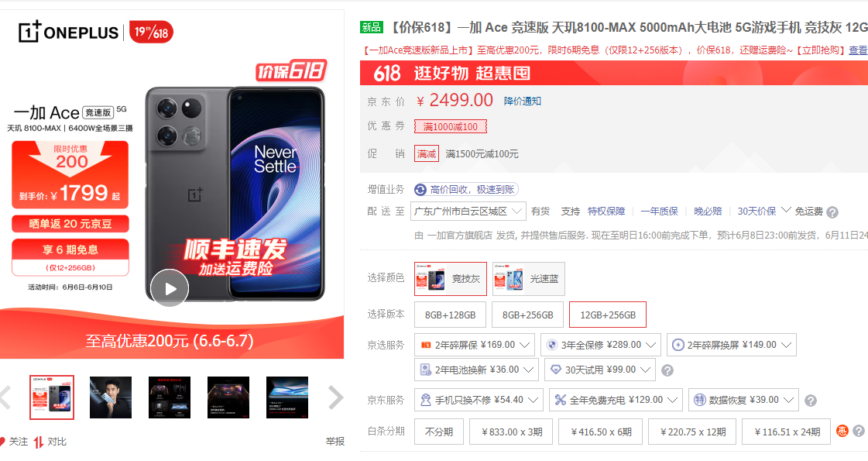
Task: Claim the 满1000减100 coupon
Action: 450,126
